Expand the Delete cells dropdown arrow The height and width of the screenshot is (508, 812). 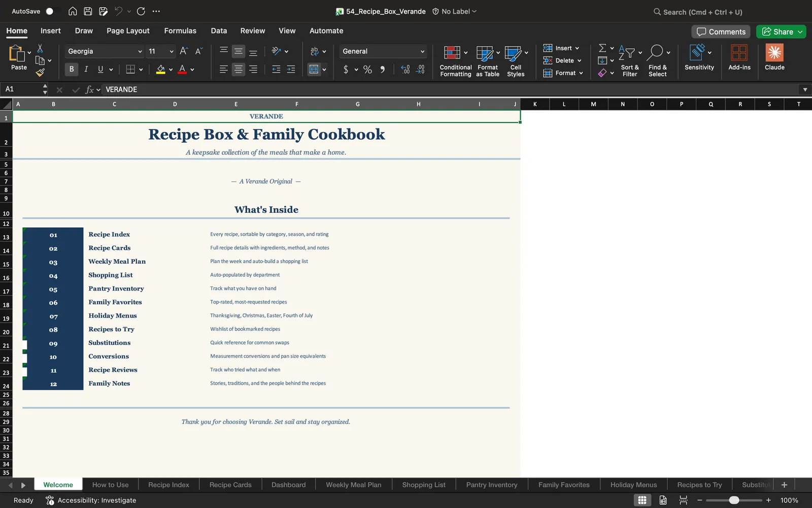tap(579, 60)
